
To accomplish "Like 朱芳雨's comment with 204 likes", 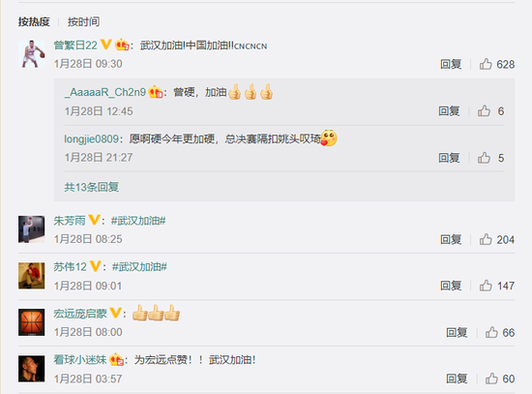I will [x=486, y=239].
